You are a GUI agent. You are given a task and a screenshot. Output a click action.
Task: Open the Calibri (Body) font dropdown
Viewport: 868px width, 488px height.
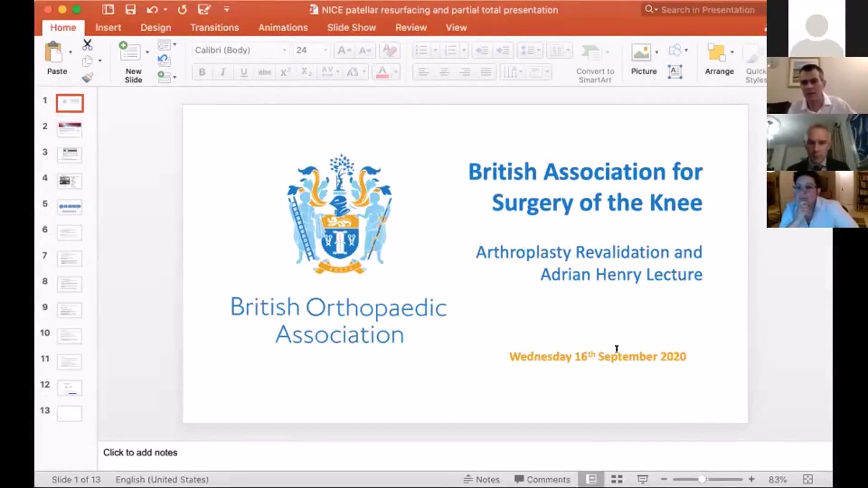[x=284, y=50]
